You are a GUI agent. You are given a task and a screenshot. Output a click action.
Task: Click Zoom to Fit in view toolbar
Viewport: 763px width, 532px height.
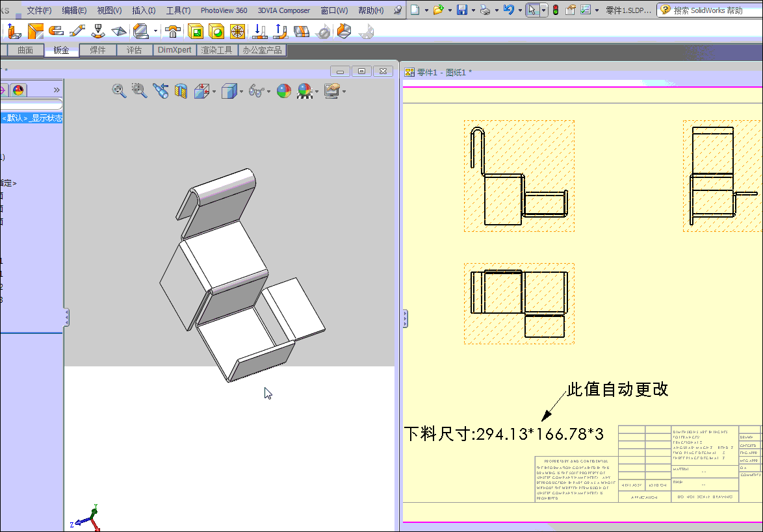[x=119, y=91]
